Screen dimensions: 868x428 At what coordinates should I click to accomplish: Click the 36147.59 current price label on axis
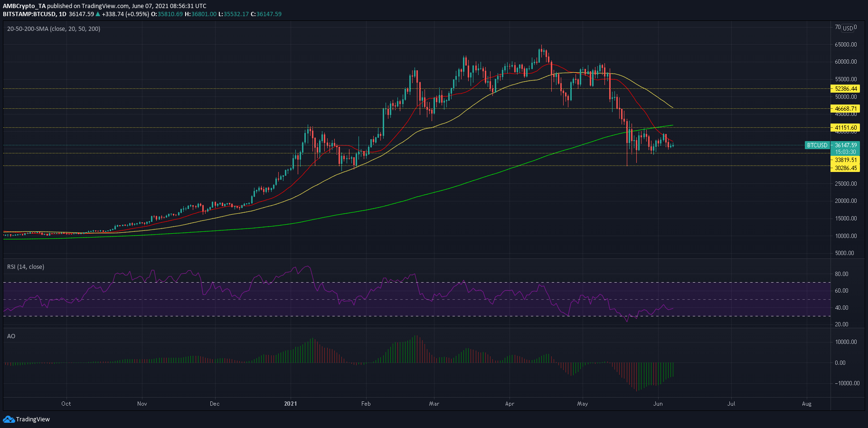coord(846,145)
